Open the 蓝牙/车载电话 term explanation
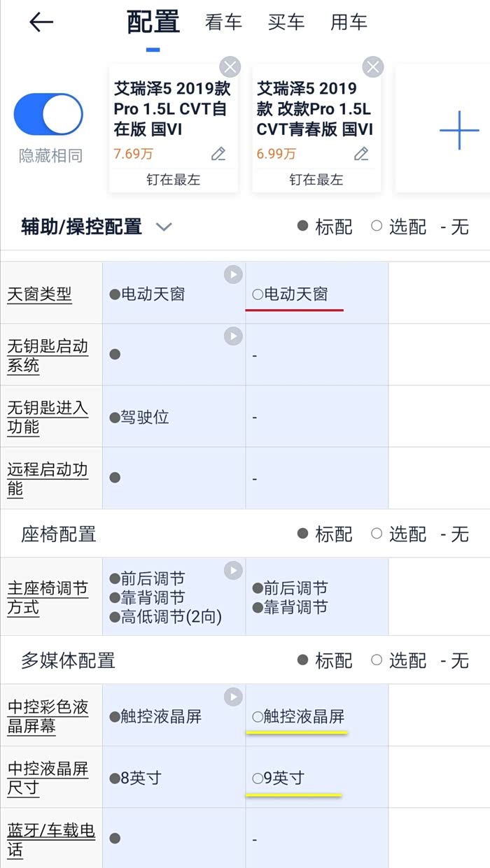The width and height of the screenshot is (490, 868). 50,840
